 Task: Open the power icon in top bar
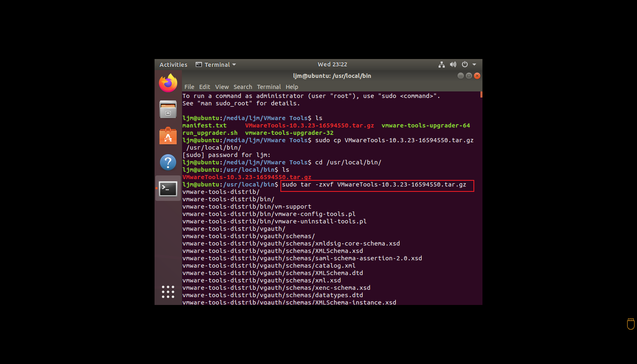[465, 64]
